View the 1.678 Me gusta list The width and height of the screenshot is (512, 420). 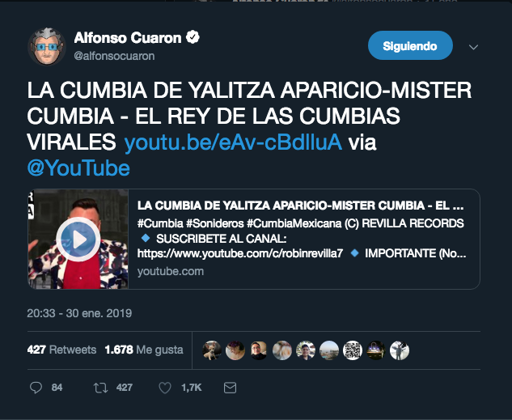(144, 350)
